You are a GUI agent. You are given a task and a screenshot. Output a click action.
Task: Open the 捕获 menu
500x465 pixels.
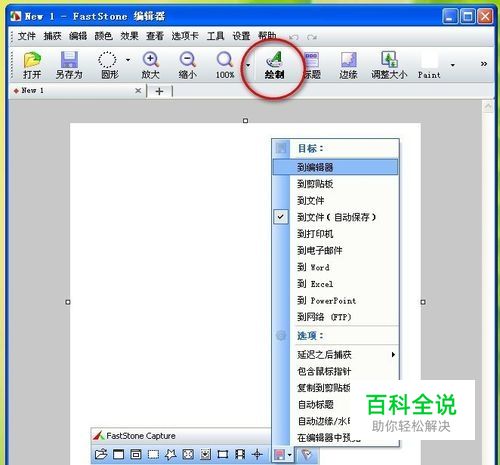[52, 36]
